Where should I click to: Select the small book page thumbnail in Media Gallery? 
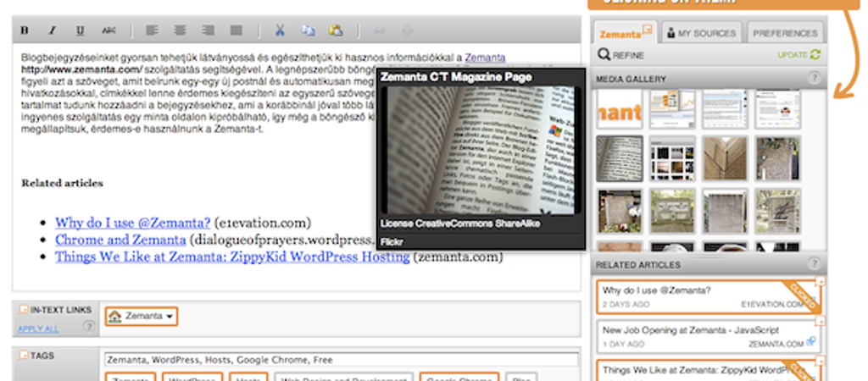620,158
